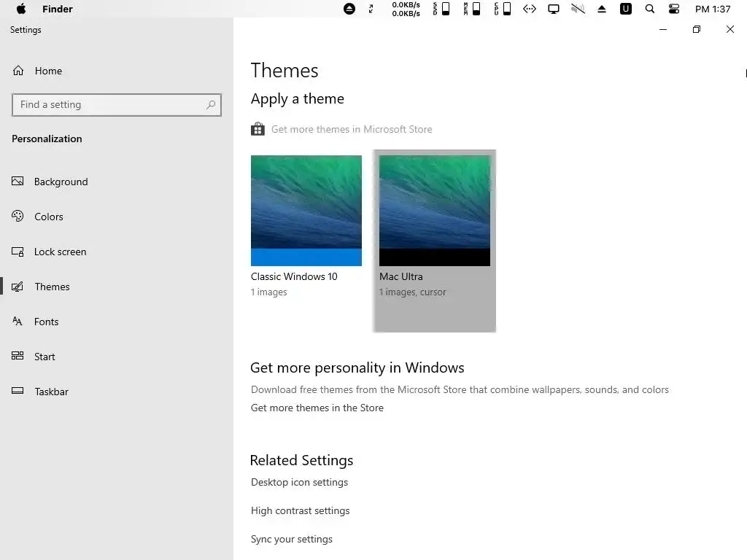Screen dimensions: 747x560
Task: Click the Find a setting search box
Action: click(116, 105)
